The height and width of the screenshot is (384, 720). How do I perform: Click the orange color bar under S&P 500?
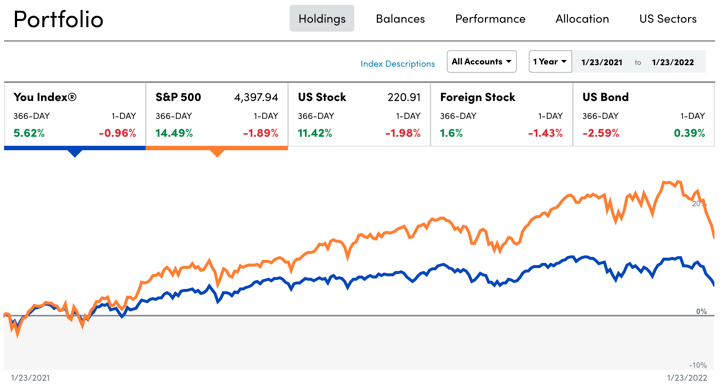pyautogui.click(x=217, y=148)
